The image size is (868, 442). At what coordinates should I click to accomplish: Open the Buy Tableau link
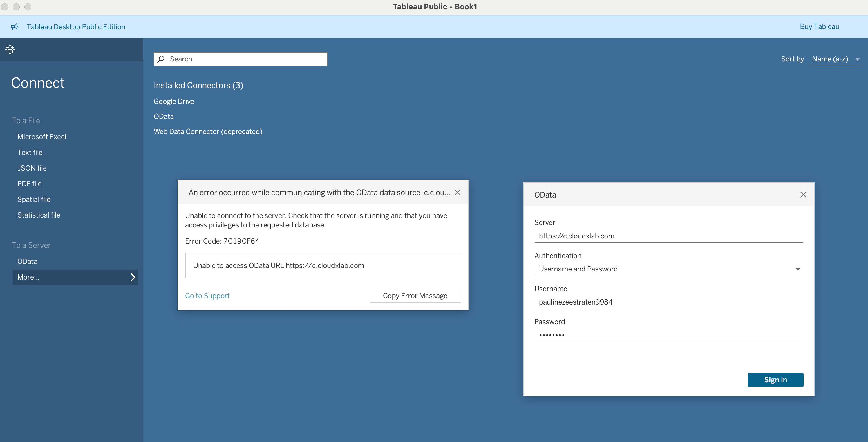819,27
